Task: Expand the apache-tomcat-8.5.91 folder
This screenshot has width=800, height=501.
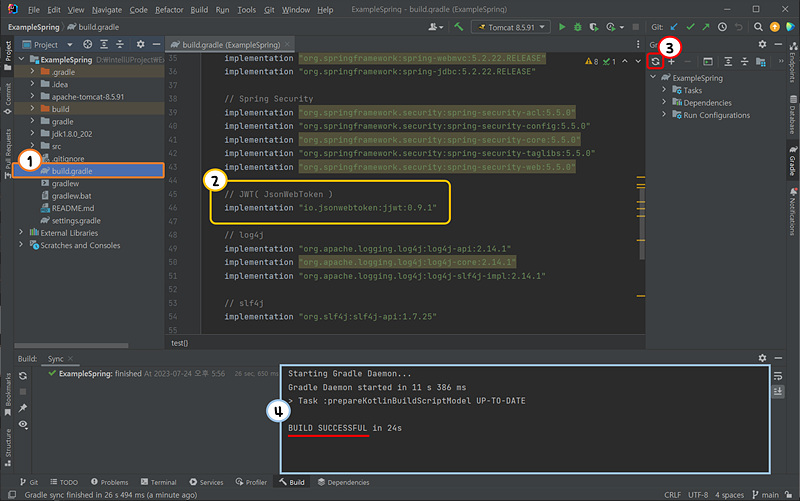Action: point(32,96)
